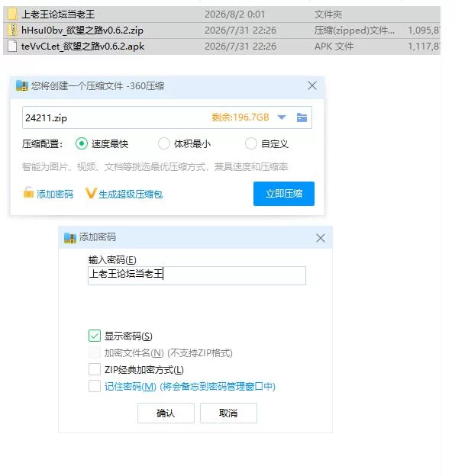Viewport: 455px width, 476px height.
Task: Click the zip file date 2026/7/31 22:26
Action: point(240,30)
